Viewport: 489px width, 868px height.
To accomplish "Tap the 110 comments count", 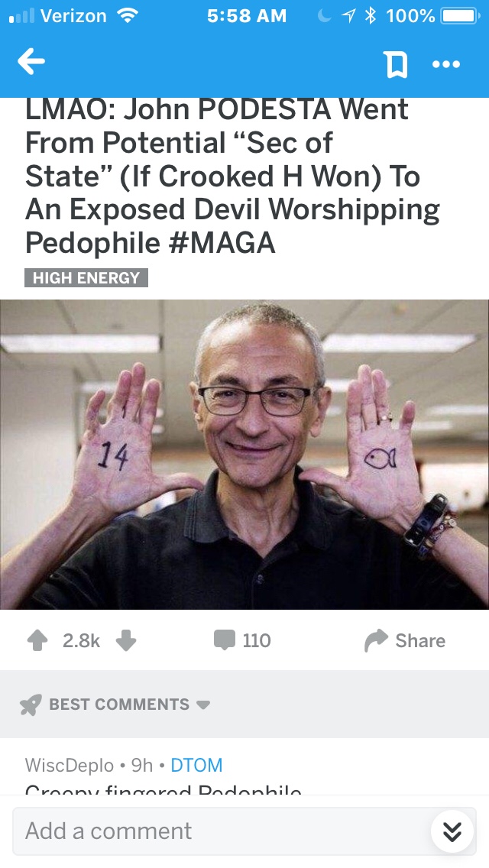I will [257, 640].
